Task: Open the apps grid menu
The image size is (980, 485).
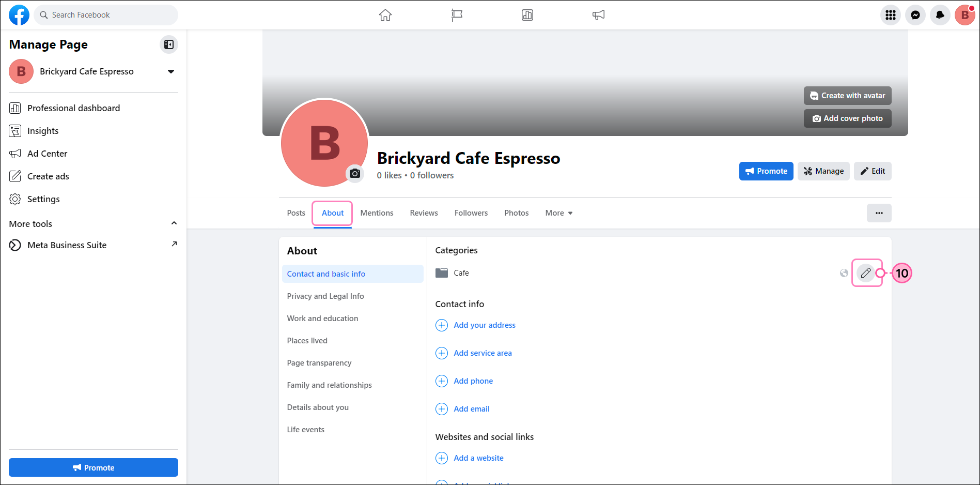Action: pos(891,15)
